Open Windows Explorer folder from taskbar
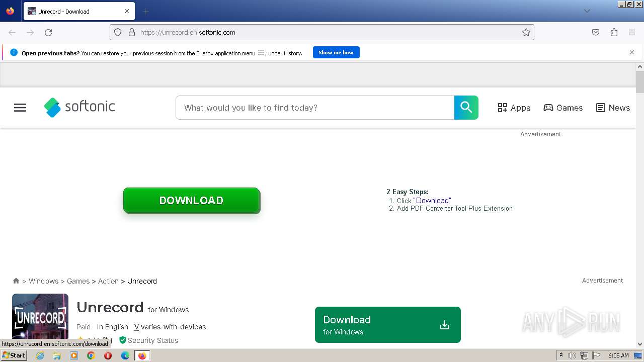 (57, 355)
